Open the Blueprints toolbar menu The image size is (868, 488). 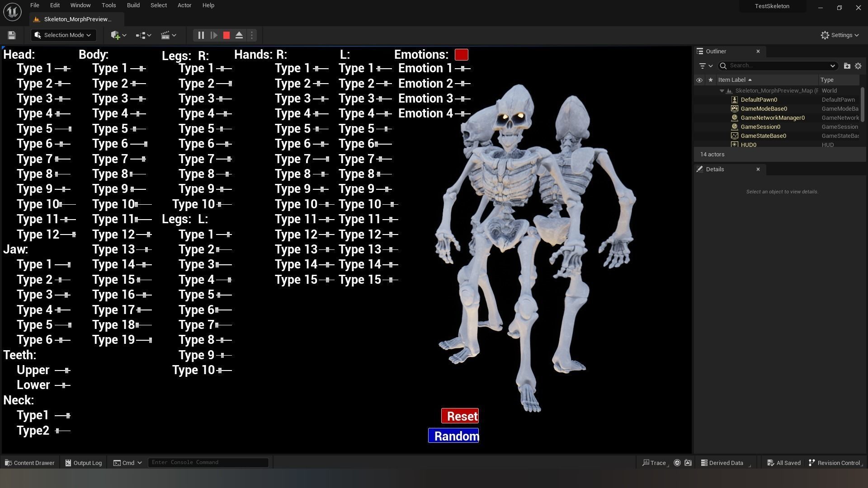pos(143,35)
